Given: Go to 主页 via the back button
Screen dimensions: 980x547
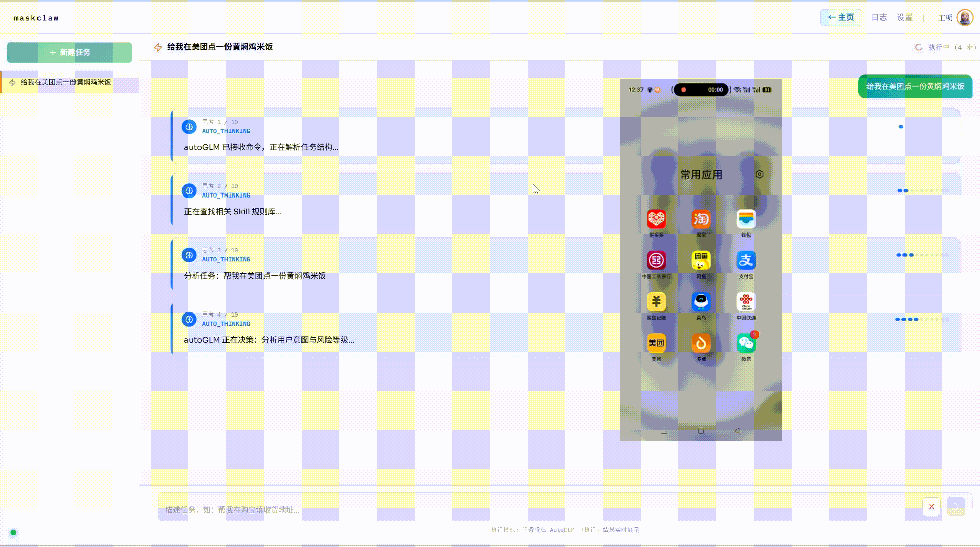Looking at the screenshot, I should click(841, 17).
